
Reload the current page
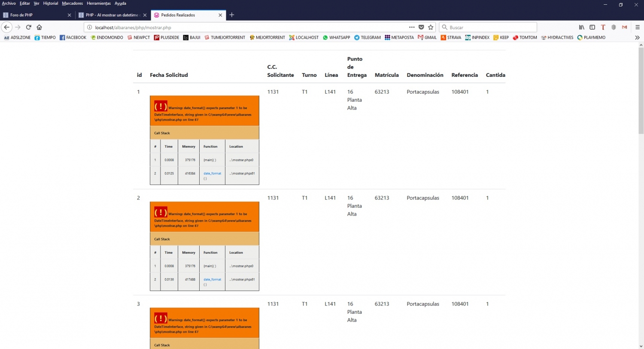pyautogui.click(x=29, y=27)
